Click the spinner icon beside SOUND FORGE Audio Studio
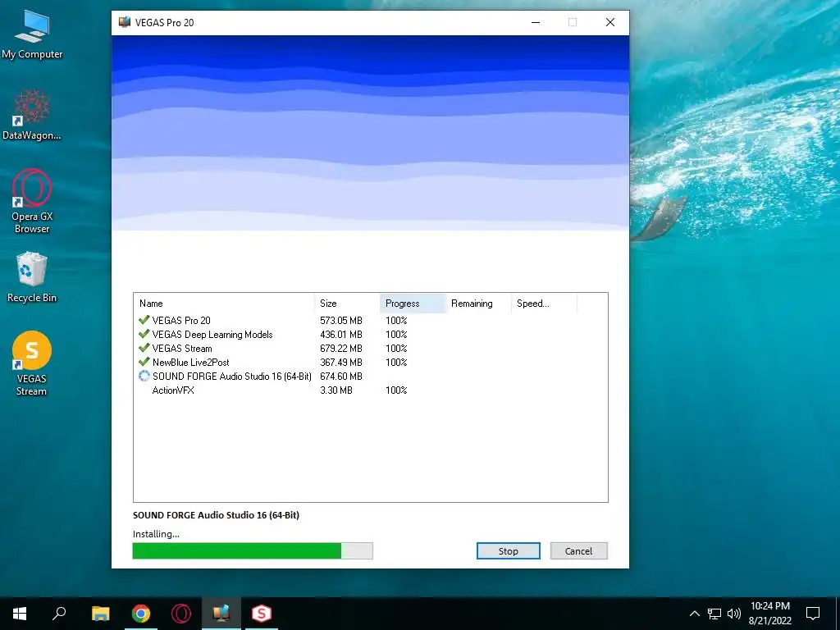The height and width of the screenshot is (630, 840). pyautogui.click(x=144, y=376)
